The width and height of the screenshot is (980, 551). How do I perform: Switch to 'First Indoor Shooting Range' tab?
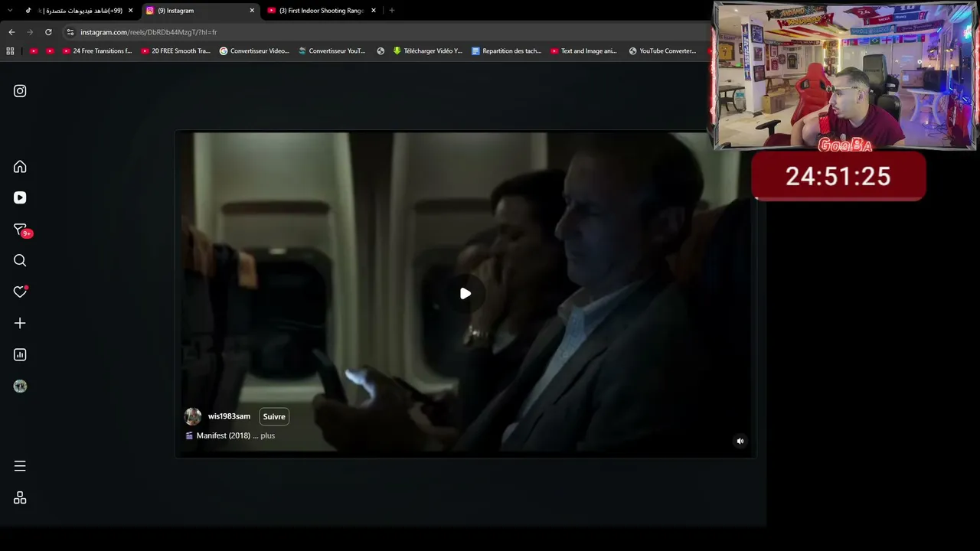[322, 11]
